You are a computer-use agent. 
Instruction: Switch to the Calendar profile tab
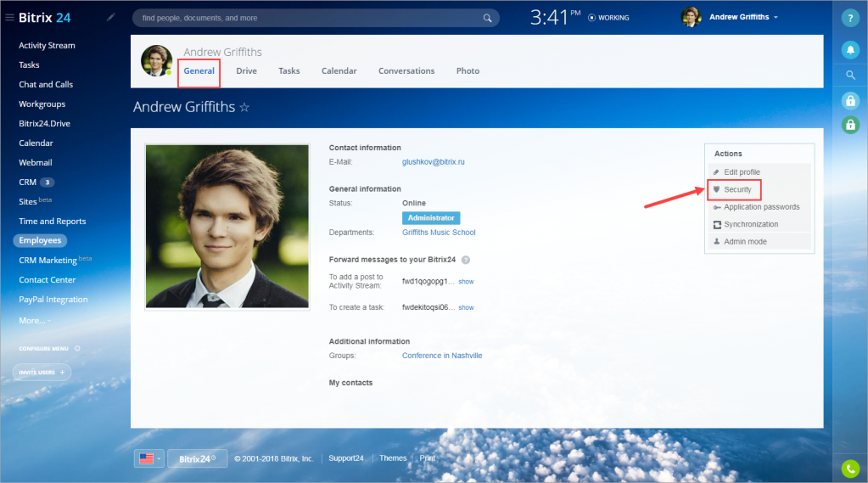click(x=339, y=71)
